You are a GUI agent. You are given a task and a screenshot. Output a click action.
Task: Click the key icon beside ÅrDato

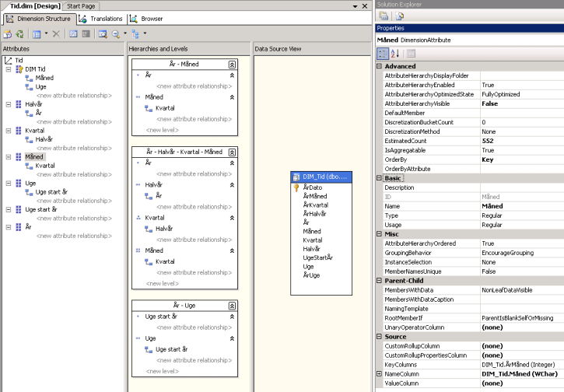point(296,187)
